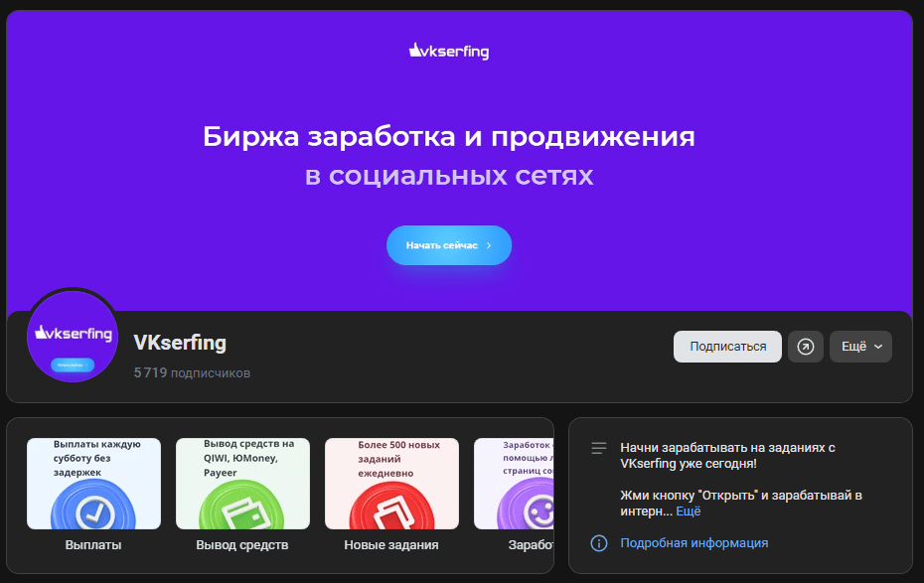Open the partially visible Заработок card

514,484
